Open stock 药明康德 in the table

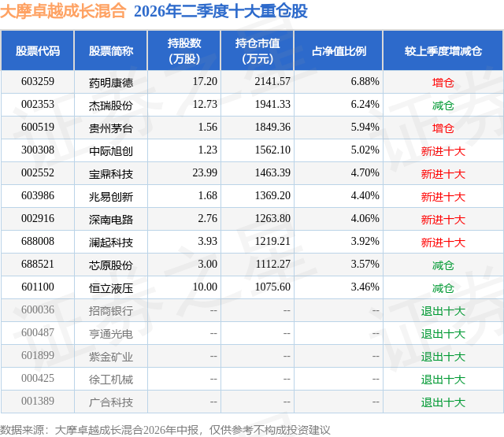coord(111,83)
